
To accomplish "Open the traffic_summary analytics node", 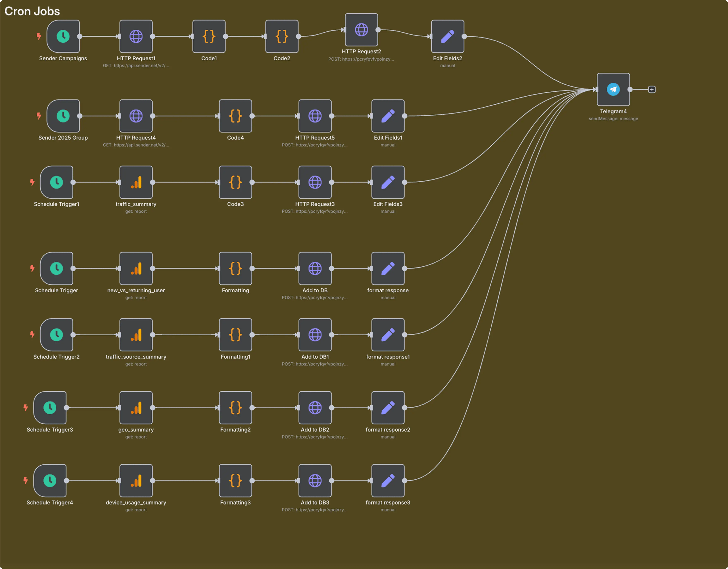I will click(136, 182).
